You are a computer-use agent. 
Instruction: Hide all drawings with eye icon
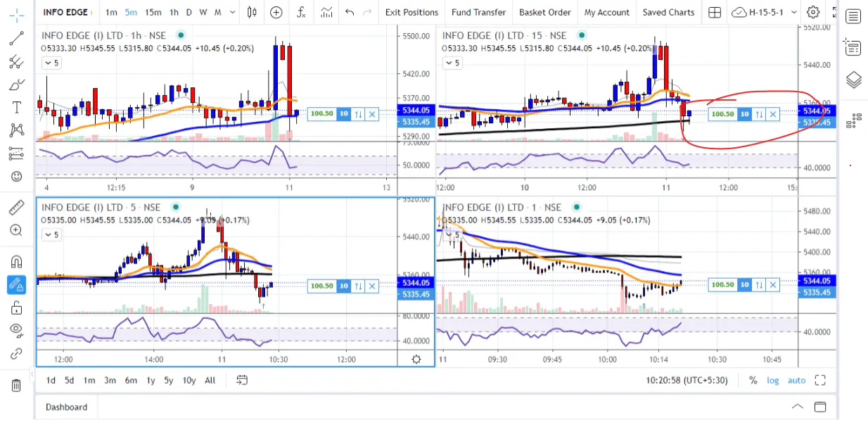(16, 330)
